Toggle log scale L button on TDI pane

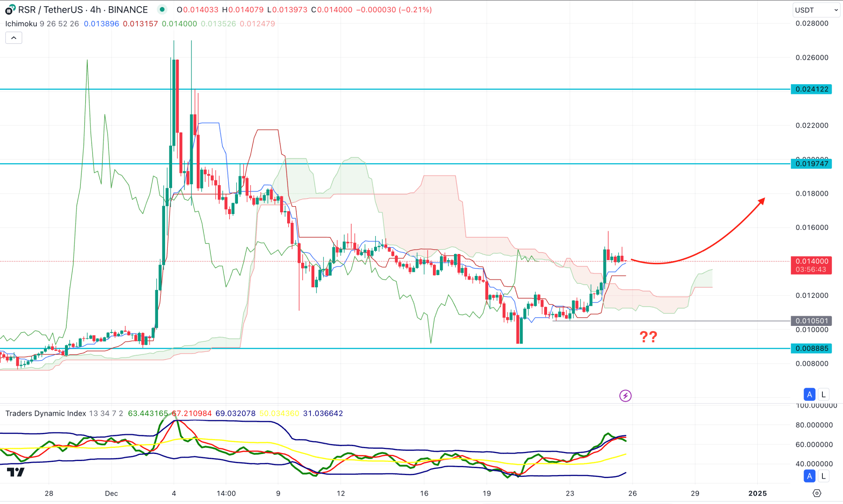[x=824, y=476]
